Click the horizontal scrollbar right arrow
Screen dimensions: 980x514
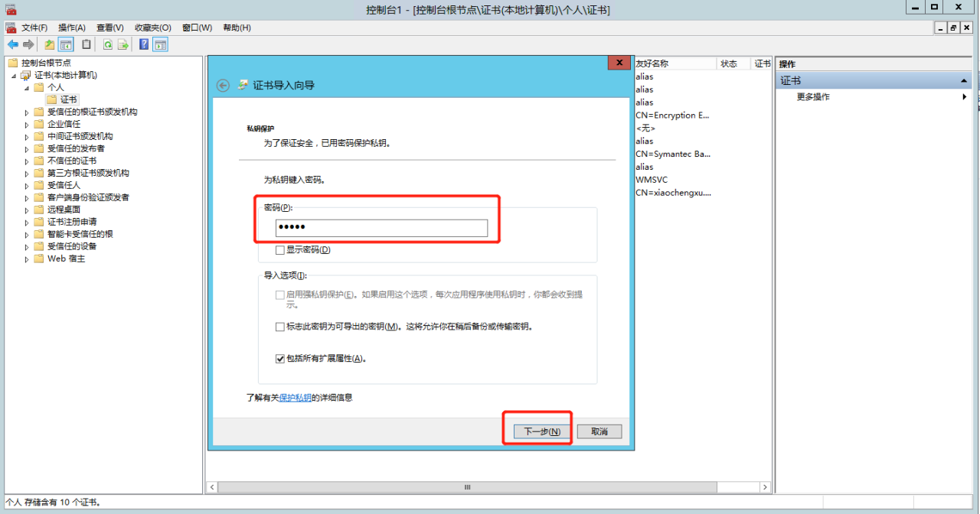click(x=765, y=487)
